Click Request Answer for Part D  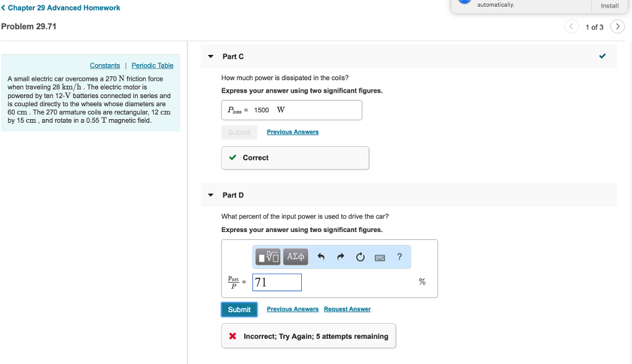(x=347, y=309)
